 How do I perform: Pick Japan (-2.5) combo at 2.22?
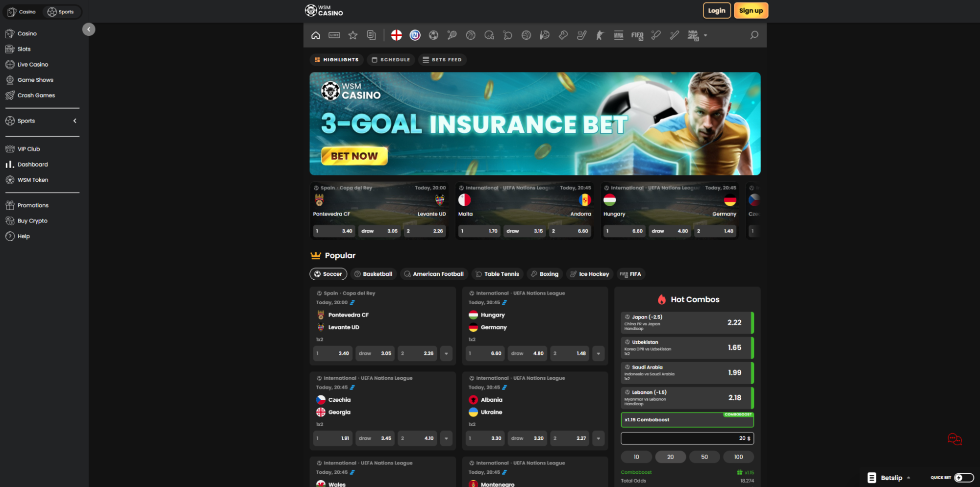click(x=687, y=322)
